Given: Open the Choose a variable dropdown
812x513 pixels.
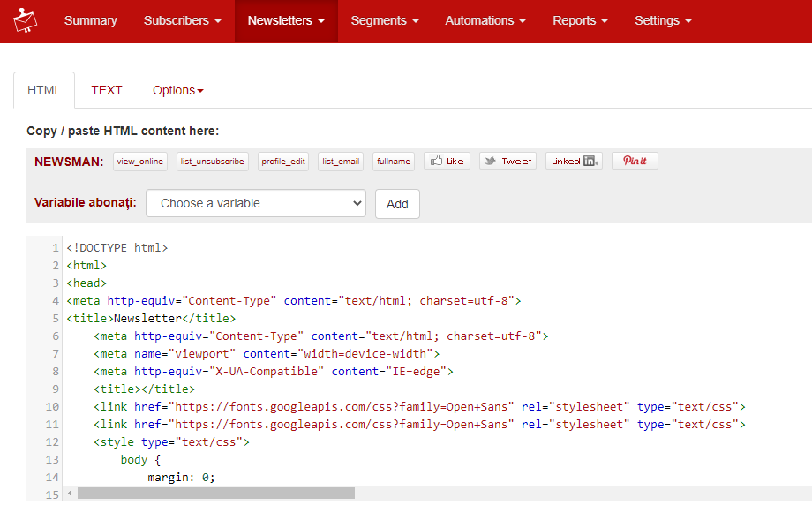Looking at the screenshot, I should click(x=256, y=203).
